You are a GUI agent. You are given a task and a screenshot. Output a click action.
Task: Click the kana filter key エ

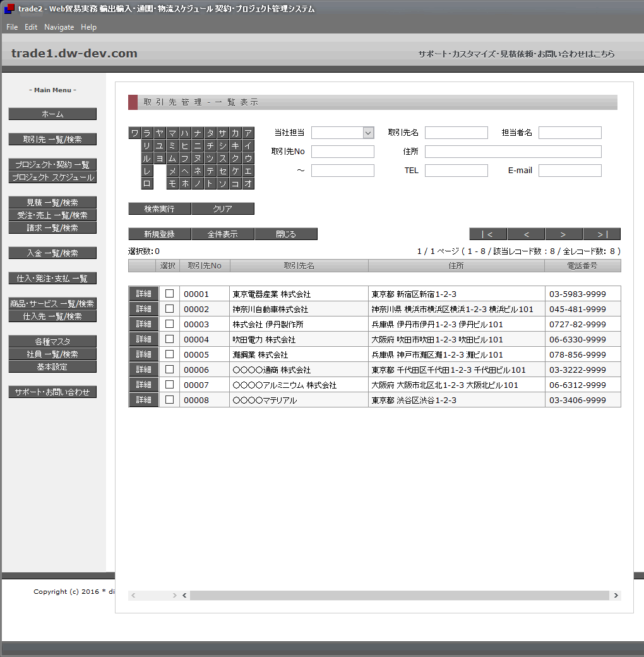248,171
